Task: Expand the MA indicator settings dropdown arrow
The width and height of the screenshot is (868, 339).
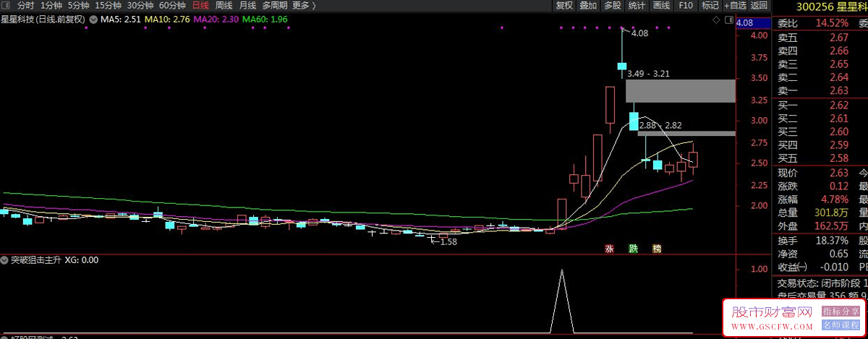Action: click(93, 20)
